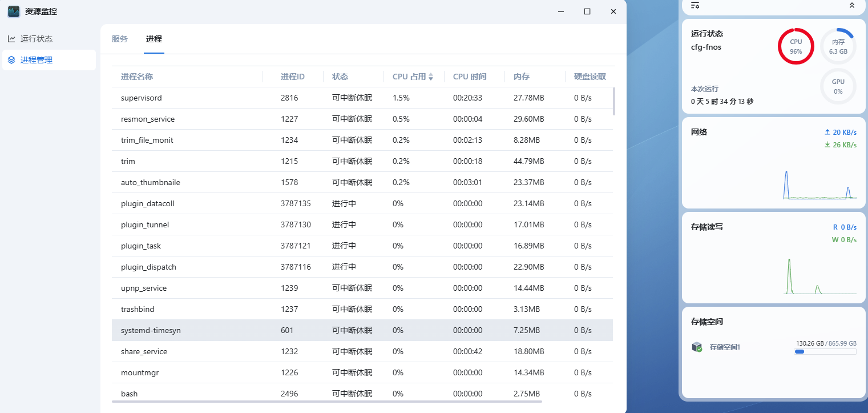Click the network traffic graph
The height and width of the screenshot is (413, 868).
click(x=820, y=184)
